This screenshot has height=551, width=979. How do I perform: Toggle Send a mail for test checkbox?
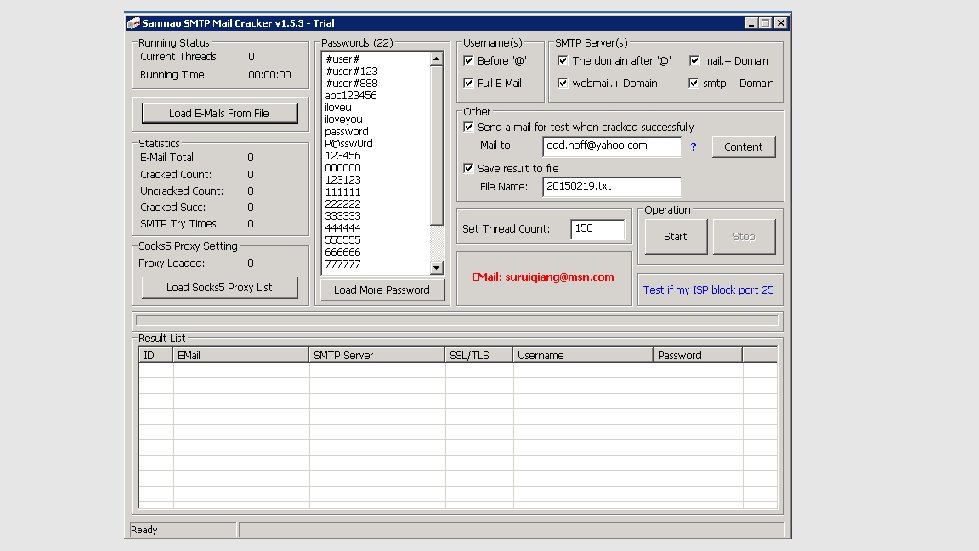coord(468,127)
